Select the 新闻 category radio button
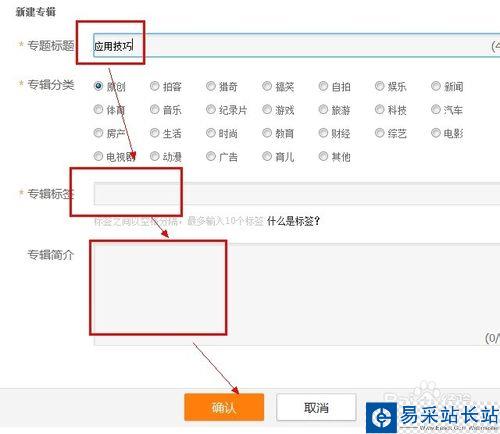 [x=436, y=86]
